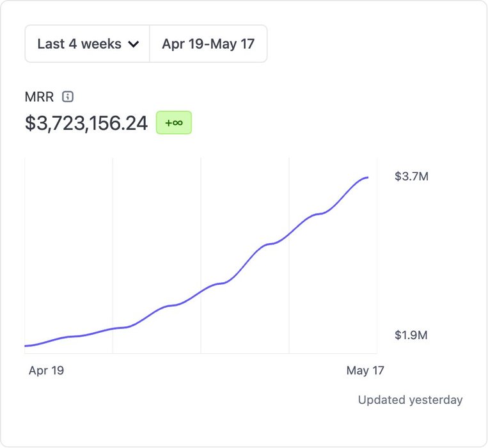The image size is (488, 448).
Task: Click the May 17 x-axis end label
Action: coord(365,371)
